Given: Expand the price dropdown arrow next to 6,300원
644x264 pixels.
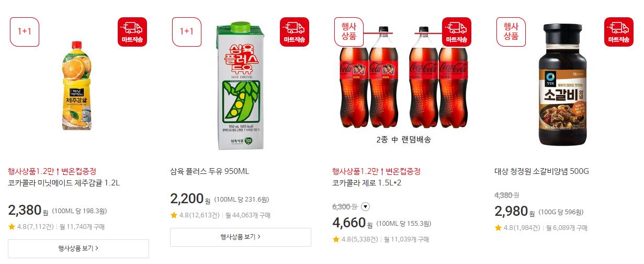Looking at the screenshot, I should tap(366, 206).
